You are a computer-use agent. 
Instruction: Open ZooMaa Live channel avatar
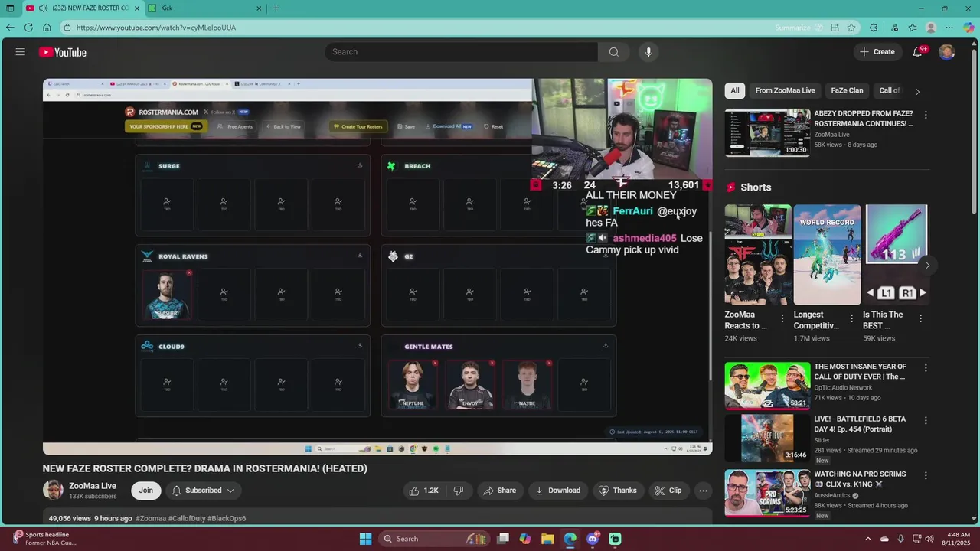pyautogui.click(x=53, y=491)
